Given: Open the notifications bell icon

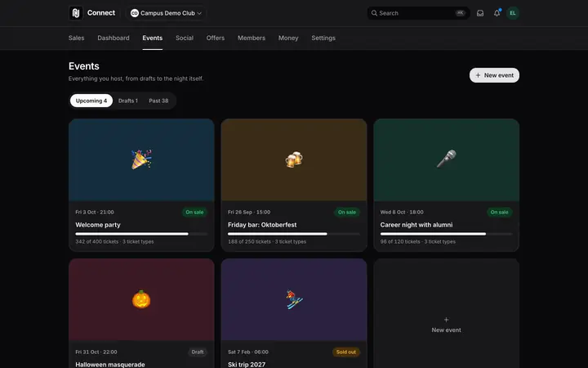Looking at the screenshot, I should pyautogui.click(x=497, y=13).
